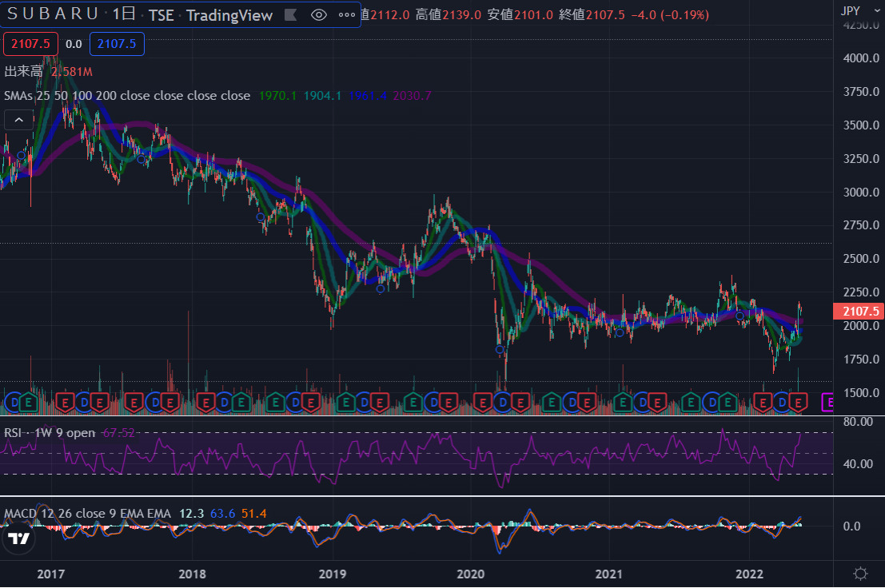Click the 安値2101.0 low value
885x588 pixels.
[520, 14]
